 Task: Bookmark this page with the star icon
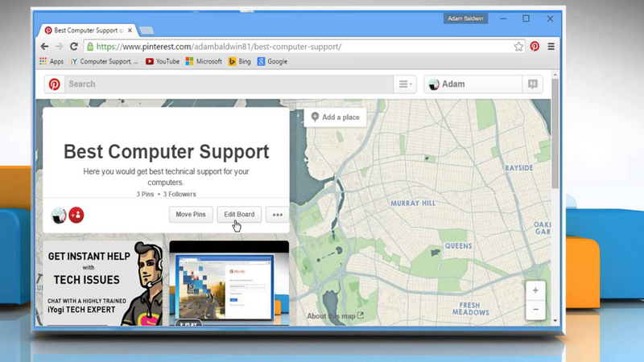(518, 47)
